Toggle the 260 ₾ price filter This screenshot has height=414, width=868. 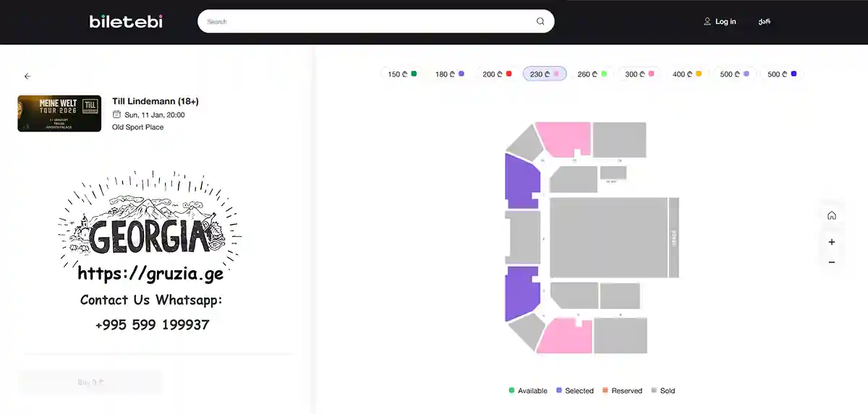(x=592, y=74)
